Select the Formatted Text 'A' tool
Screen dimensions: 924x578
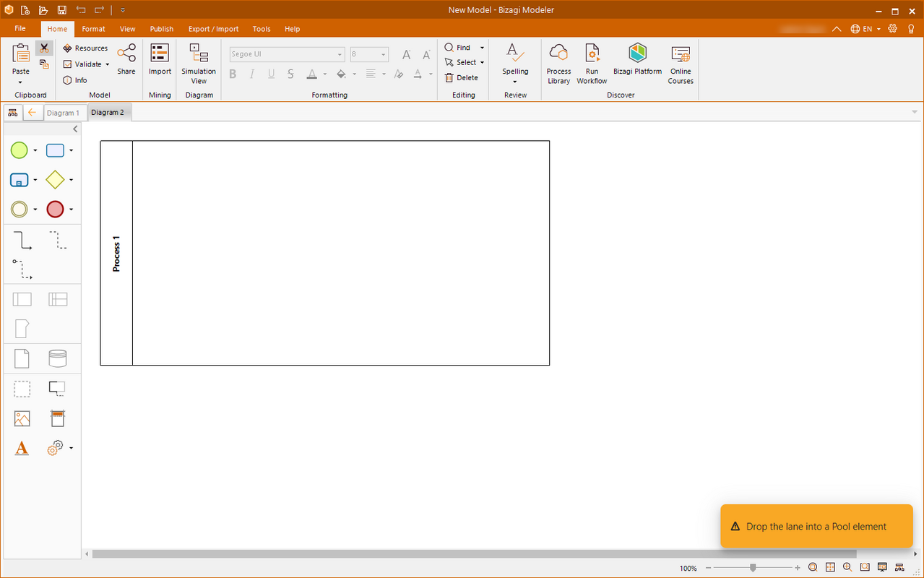[x=22, y=449]
